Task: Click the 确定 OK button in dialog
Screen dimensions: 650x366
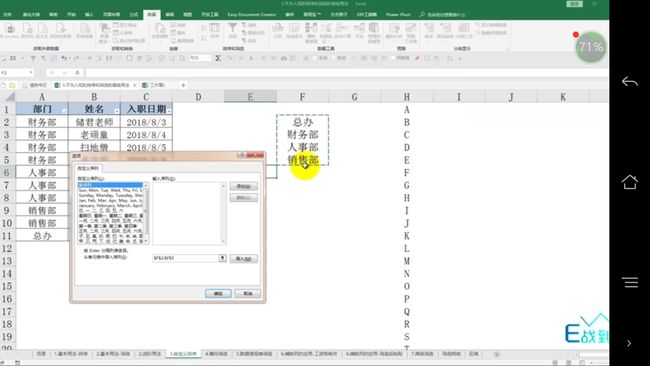Action: coord(218,293)
